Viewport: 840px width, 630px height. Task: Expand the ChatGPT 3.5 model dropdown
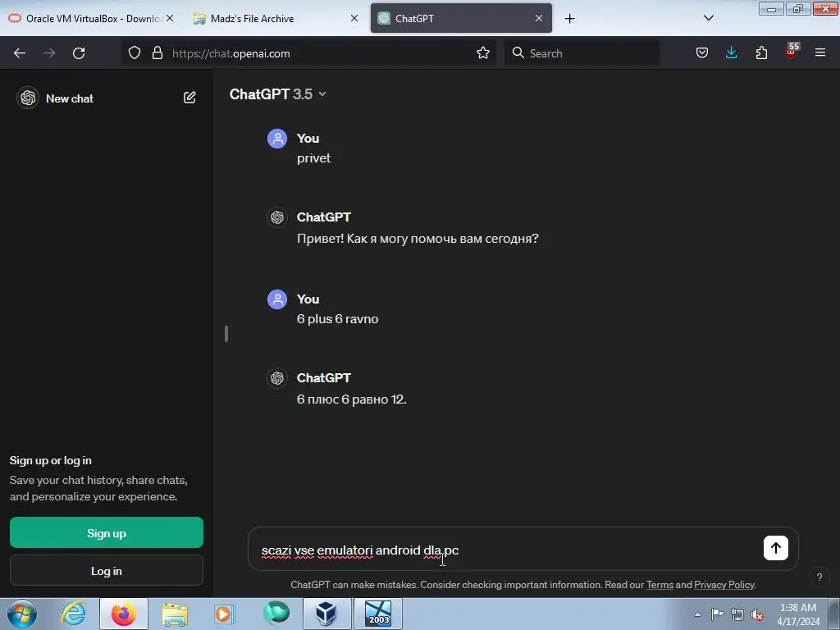click(277, 94)
